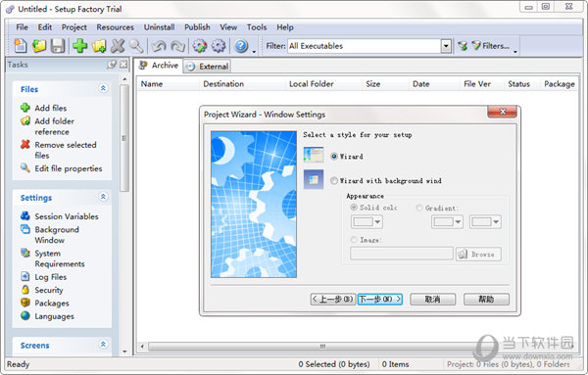Click the green plus Add Files icon
The height and width of the screenshot is (375, 588).
80,46
